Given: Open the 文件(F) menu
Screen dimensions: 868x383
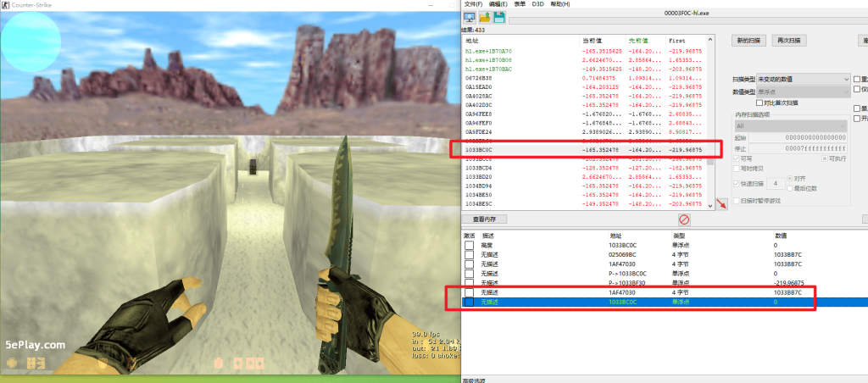Looking at the screenshot, I should [473, 4].
